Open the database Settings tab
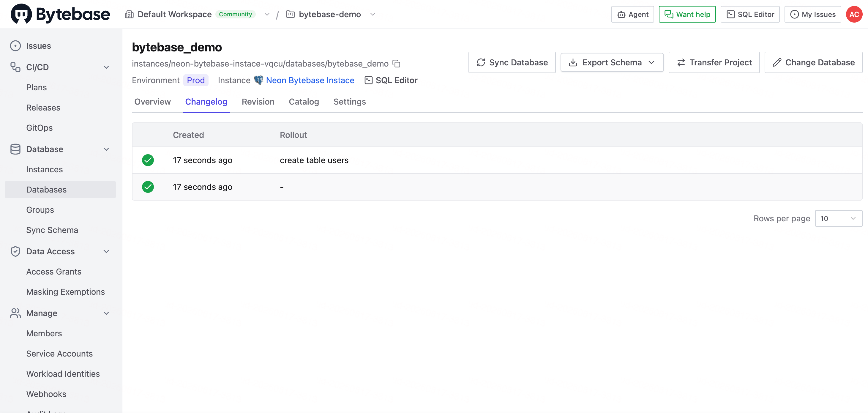Image resolution: width=868 pixels, height=413 pixels. coord(349,102)
